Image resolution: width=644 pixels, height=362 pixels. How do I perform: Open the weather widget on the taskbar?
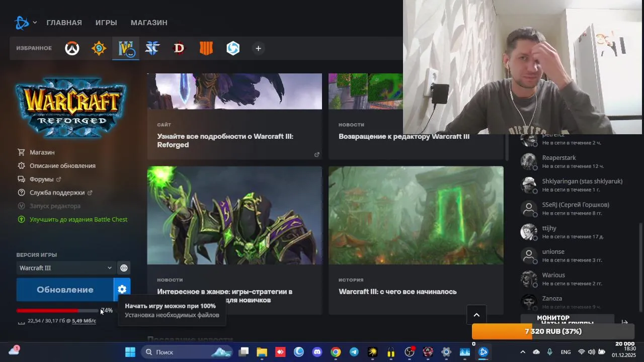(14, 351)
